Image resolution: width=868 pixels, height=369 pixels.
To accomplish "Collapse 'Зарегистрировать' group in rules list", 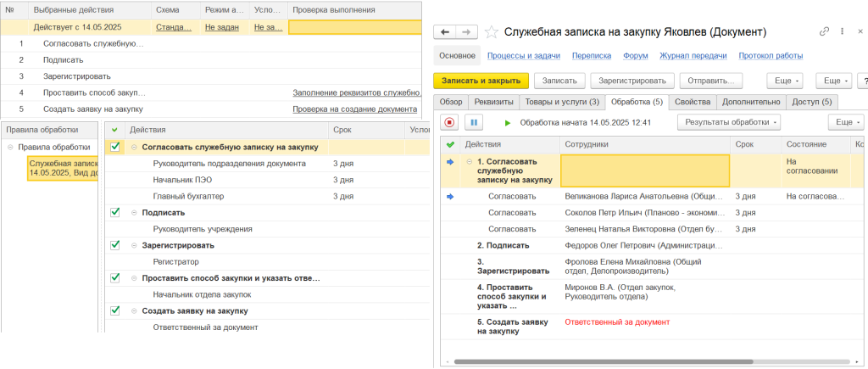I will 134,245.
